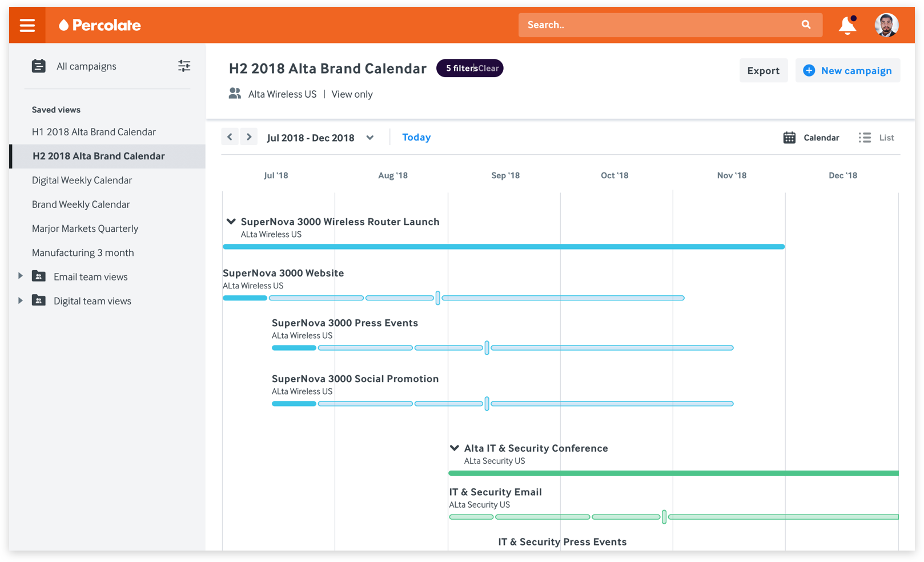Open Brand Weekly Calendar view
Viewport: 924px width, 562px height.
(x=81, y=204)
